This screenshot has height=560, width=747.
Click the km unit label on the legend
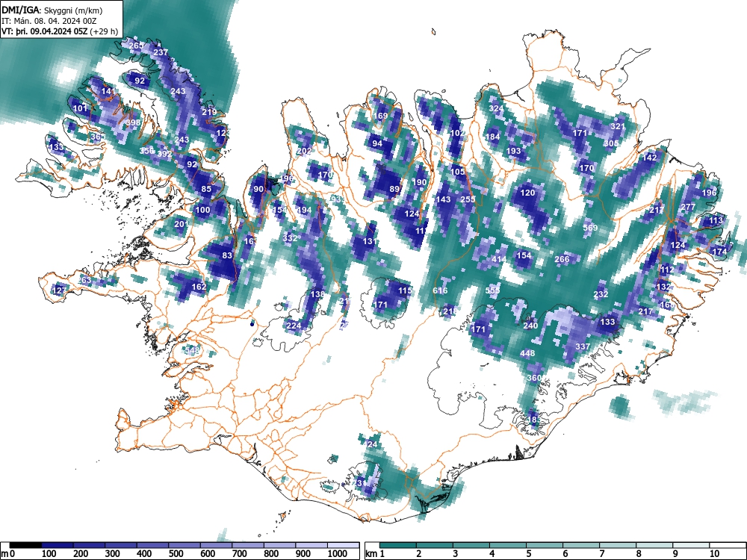point(371,554)
